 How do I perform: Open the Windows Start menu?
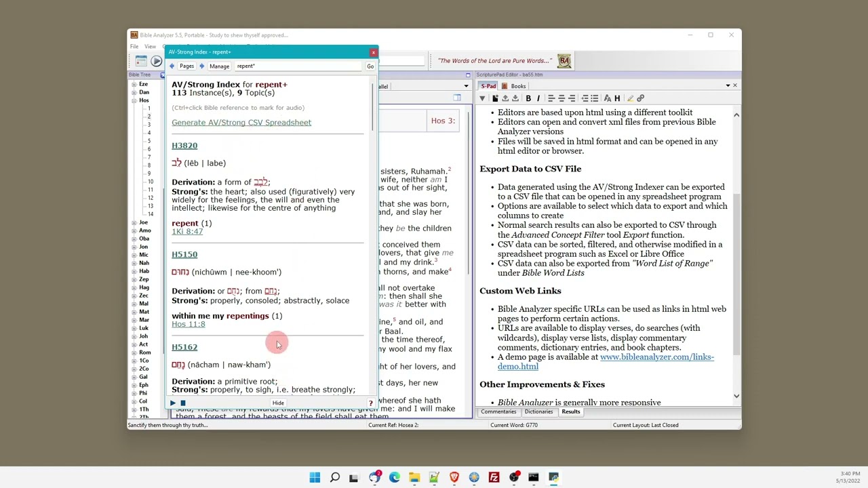(x=315, y=477)
